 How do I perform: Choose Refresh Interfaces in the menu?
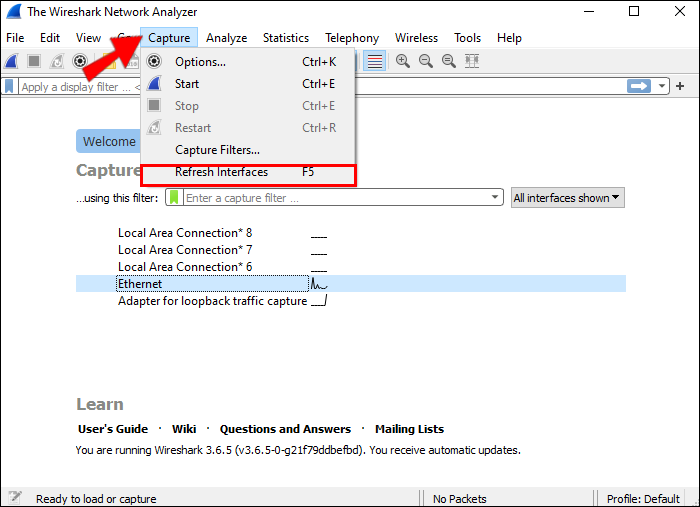(x=248, y=172)
